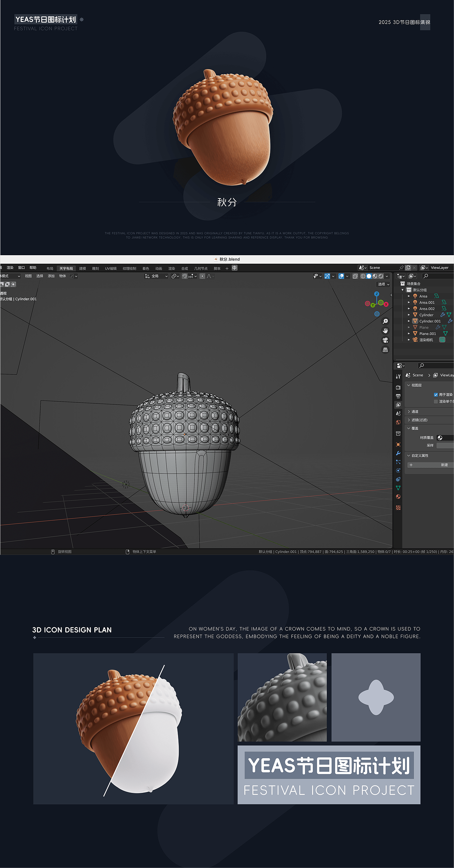This screenshot has height=868, width=454.
Task: Click the viewport zoom magnifier icon
Action: [385, 321]
